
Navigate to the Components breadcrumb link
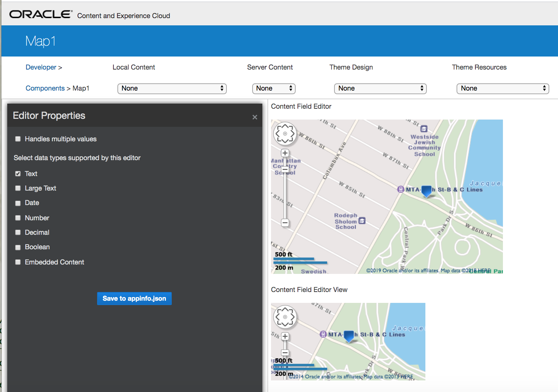(45, 88)
